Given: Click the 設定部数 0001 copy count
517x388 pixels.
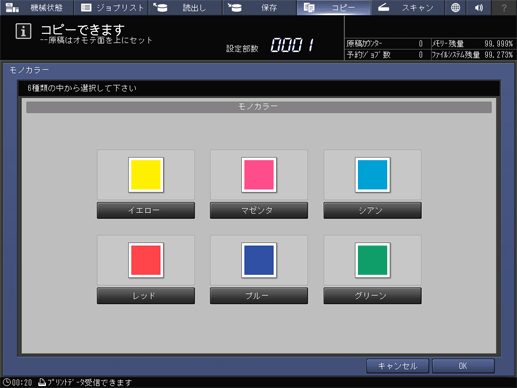Looking at the screenshot, I should pos(270,45).
